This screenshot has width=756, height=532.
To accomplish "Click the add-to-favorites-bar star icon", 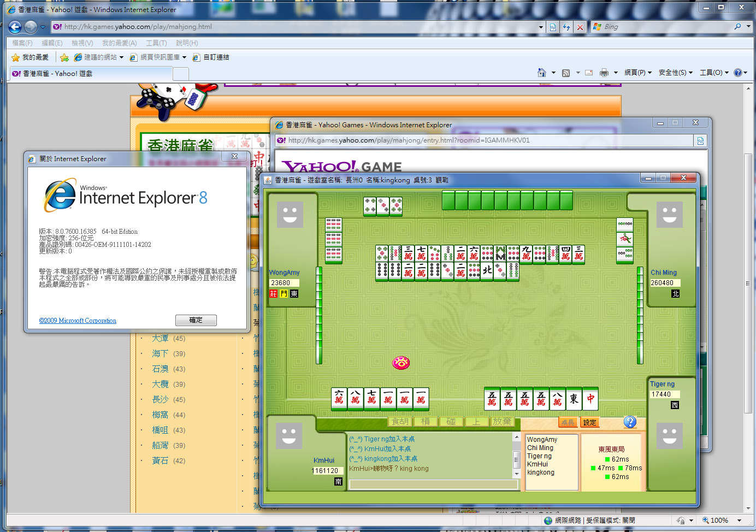I will 64,57.
